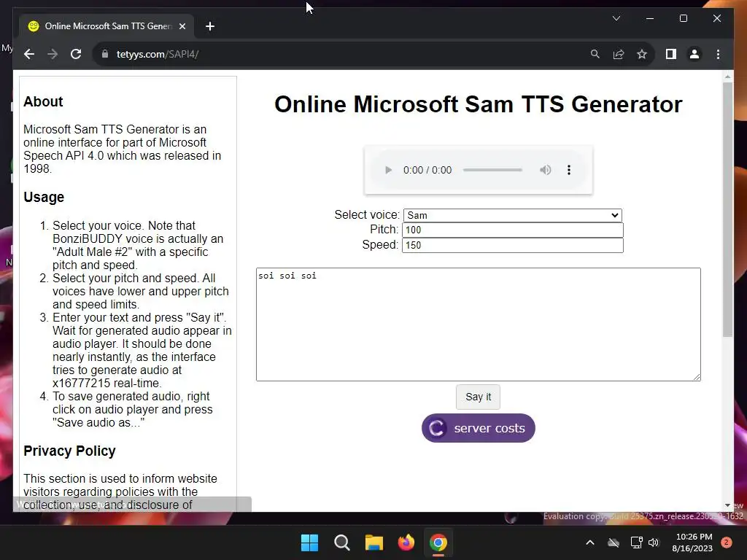Focus the Speed input field
The width and height of the screenshot is (747, 560).
513,245
